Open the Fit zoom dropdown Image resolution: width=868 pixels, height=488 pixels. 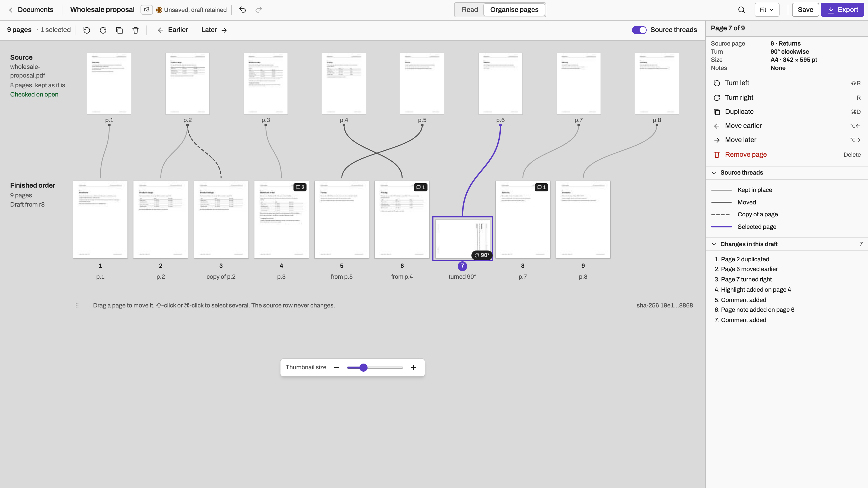[767, 10]
